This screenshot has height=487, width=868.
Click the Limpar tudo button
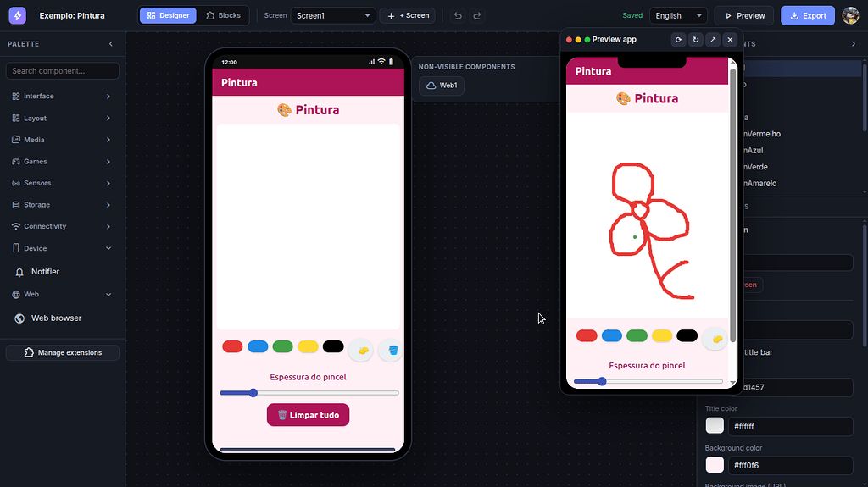[x=308, y=415]
